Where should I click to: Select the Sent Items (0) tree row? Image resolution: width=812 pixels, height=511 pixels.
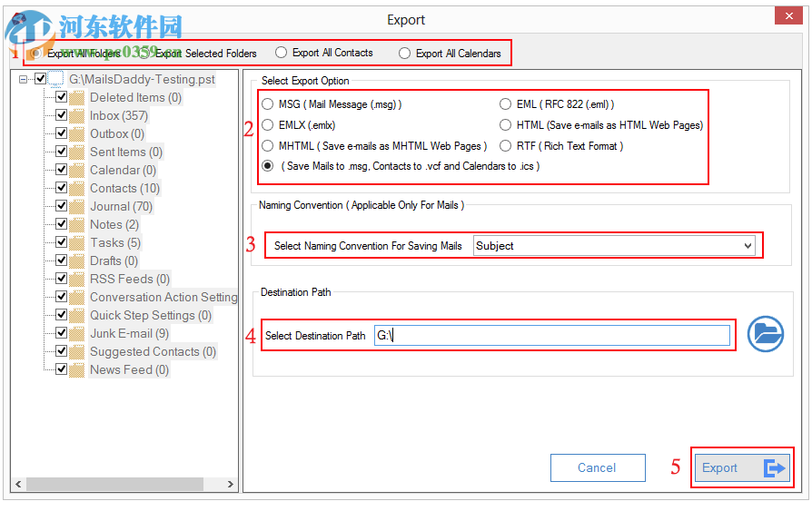click(126, 152)
